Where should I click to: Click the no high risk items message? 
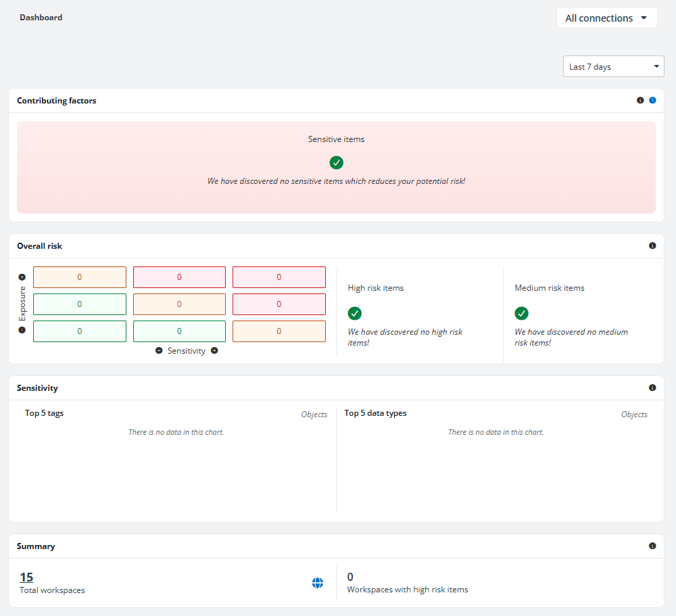pos(405,337)
